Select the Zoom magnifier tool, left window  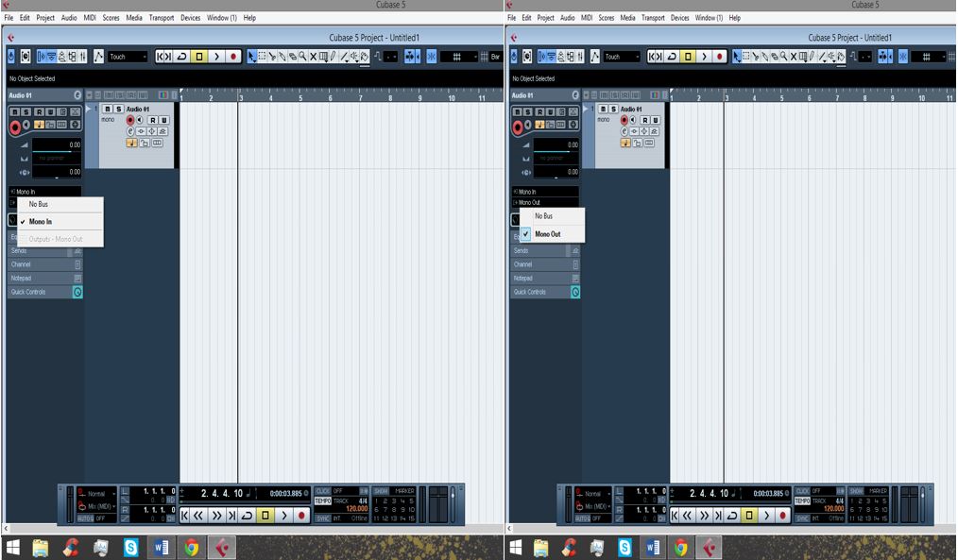[x=302, y=56]
